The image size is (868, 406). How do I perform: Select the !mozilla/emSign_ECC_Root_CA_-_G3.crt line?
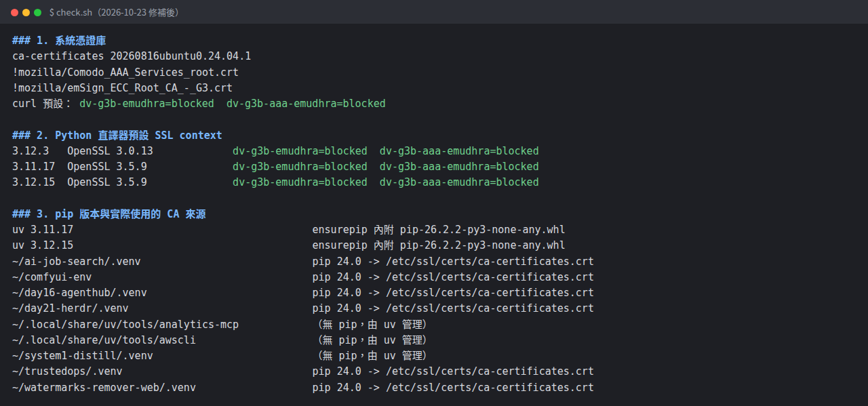pos(123,87)
